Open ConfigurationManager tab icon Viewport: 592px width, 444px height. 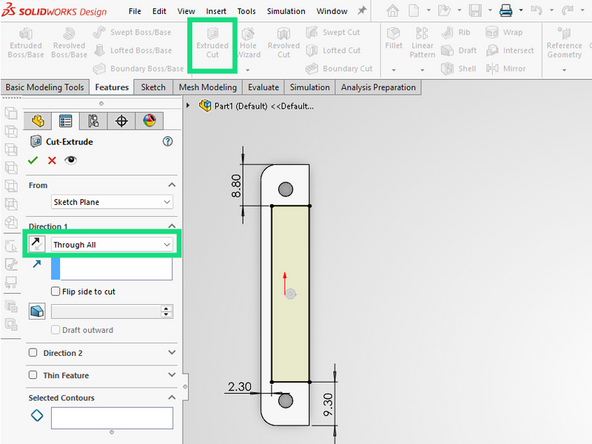pos(93,121)
